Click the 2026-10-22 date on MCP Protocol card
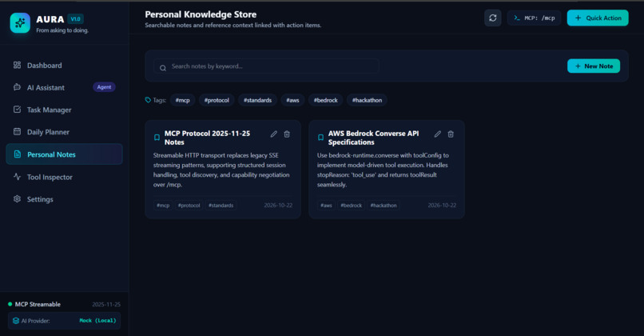Image resolution: width=644 pixels, height=336 pixels. pyautogui.click(x=278, y=206)
